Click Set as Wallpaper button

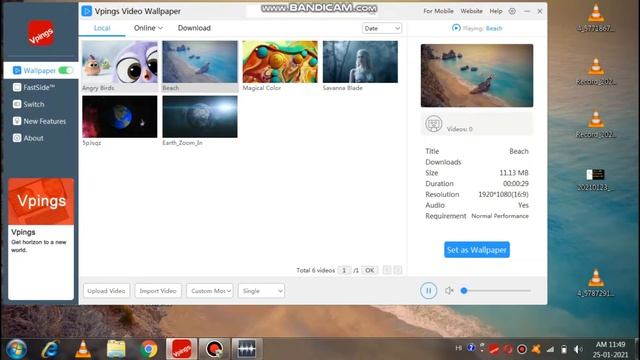pyautogui.click(x=477, y=250)
